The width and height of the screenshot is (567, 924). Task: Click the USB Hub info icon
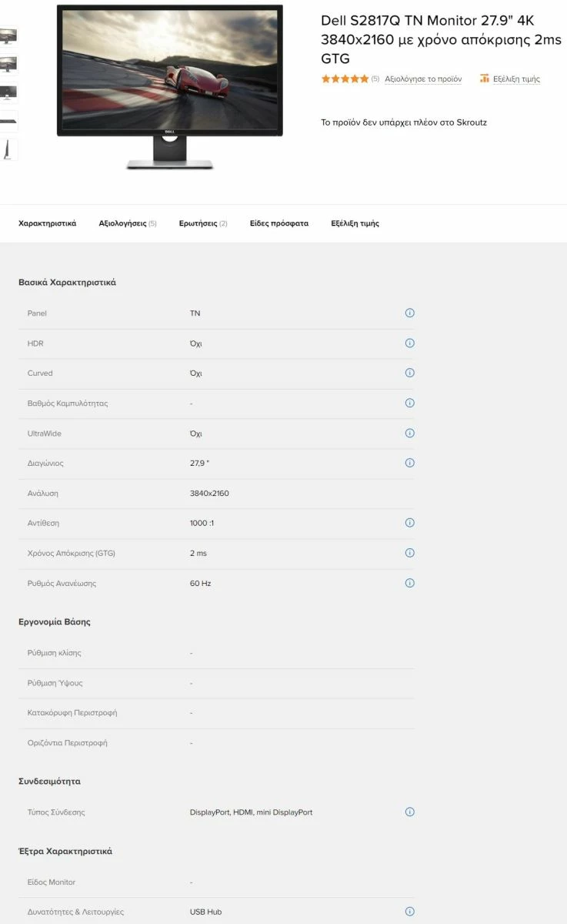[409, 912]
